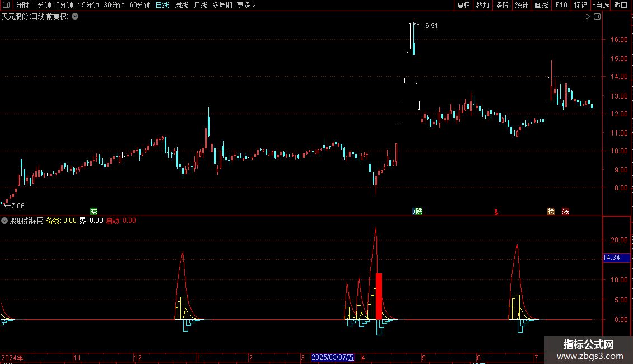Click the 标记 mark button
The width and height of the screenshot is (633, 364).
point(580,5)
